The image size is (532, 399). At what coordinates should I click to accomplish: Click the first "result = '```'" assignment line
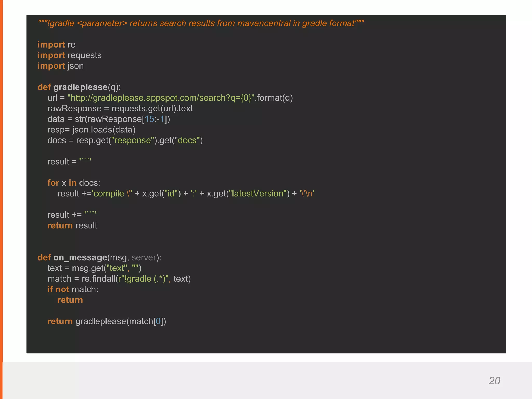69,162
